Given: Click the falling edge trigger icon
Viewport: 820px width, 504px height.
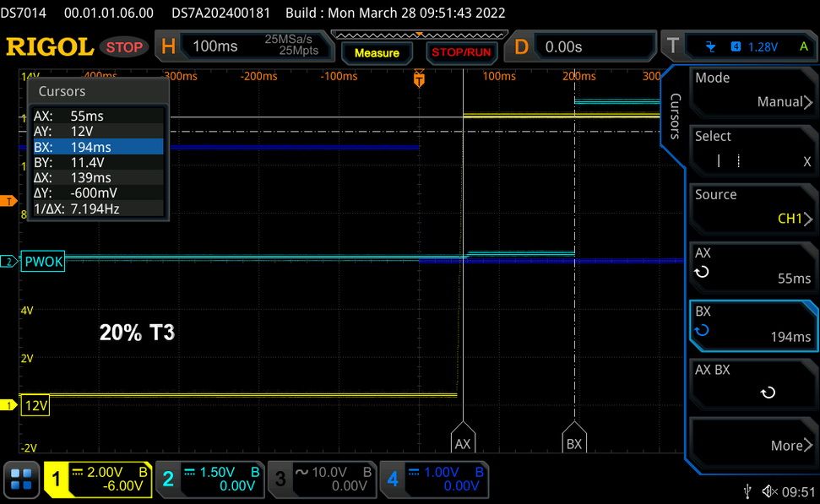Looking at the screenshot, I should click(710, 47).
